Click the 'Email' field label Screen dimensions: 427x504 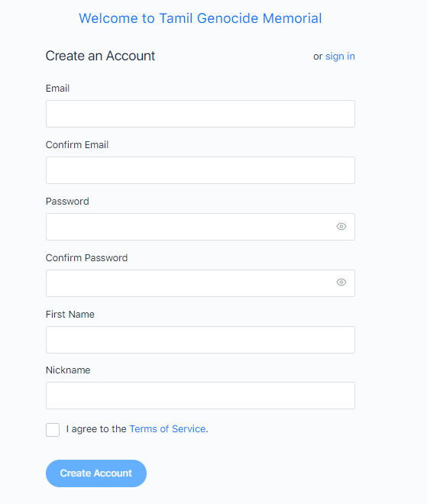(57, 89)
